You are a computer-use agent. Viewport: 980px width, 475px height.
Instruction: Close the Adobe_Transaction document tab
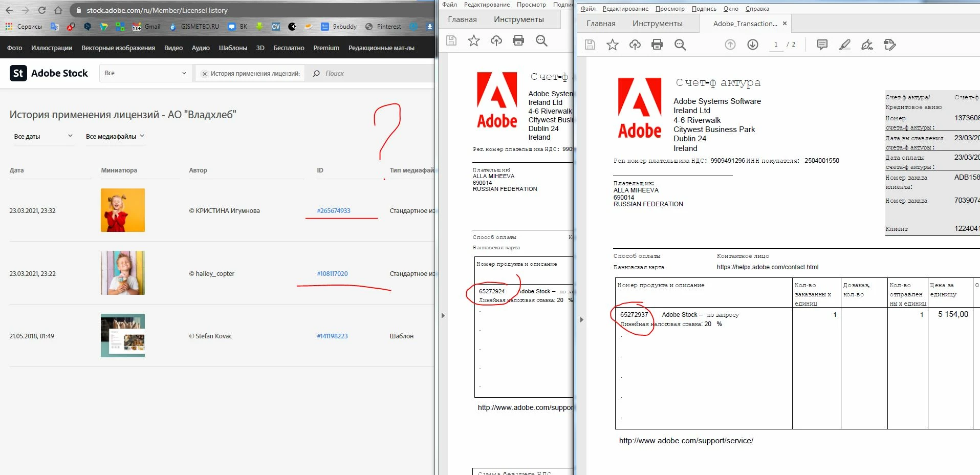point(785,24)
